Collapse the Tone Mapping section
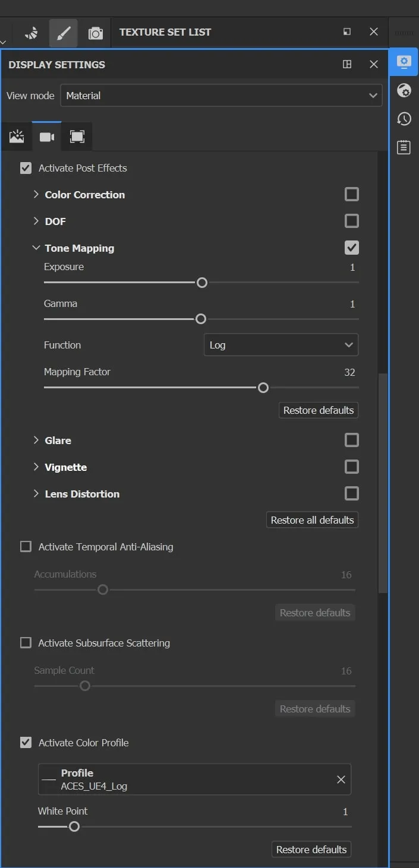 pyautogui.click(x=36, y=248)
